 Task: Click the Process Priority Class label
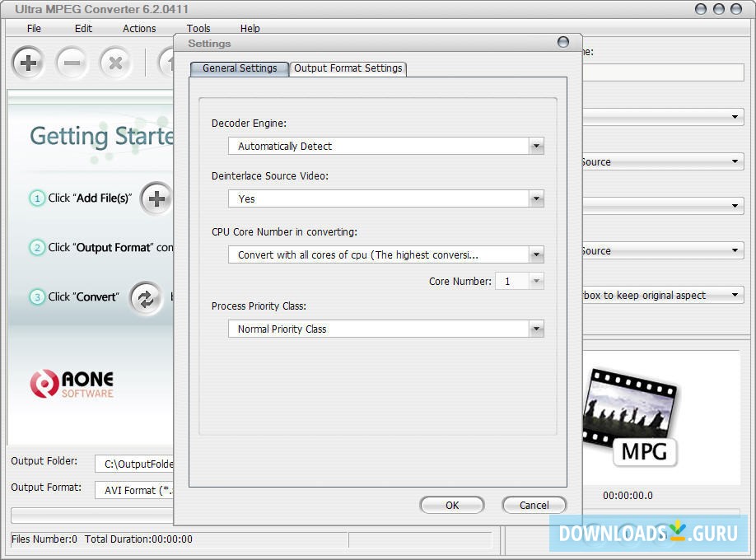tap(259, 306)
